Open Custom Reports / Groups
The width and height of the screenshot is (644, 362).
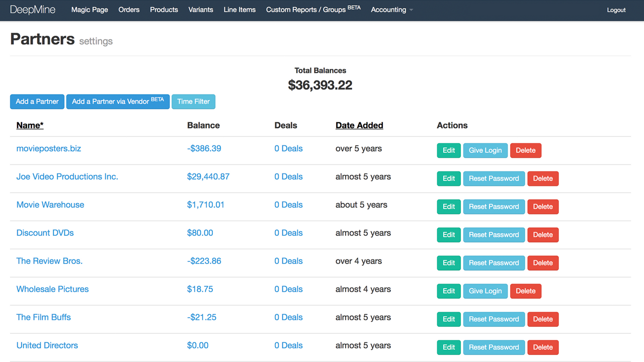tap(309, 10)
